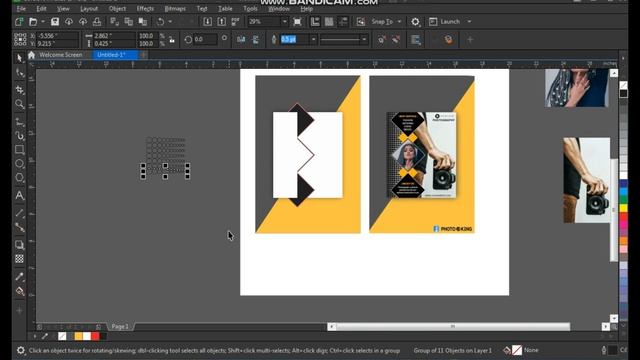Pick the yellow swatch in the color palette
Viewport: 640px width, 360px height.
(624, 208)
